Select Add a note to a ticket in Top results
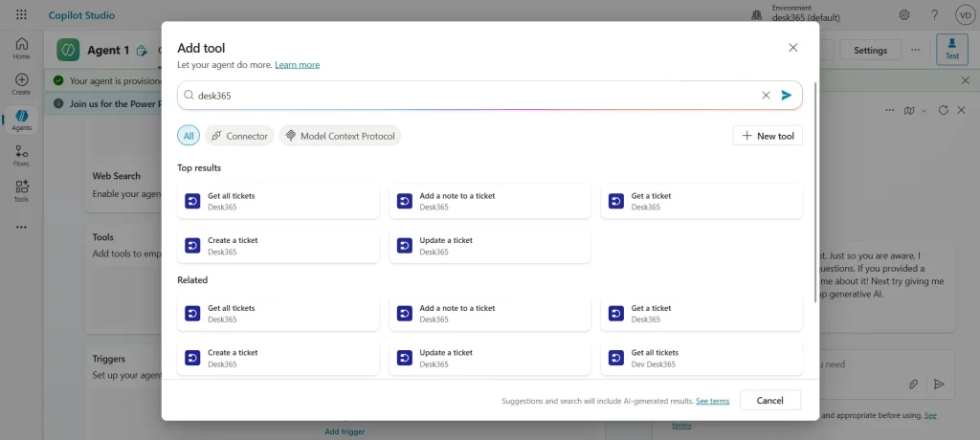The width and height of the screenshot is (980, 440). [x=489, y=201]
